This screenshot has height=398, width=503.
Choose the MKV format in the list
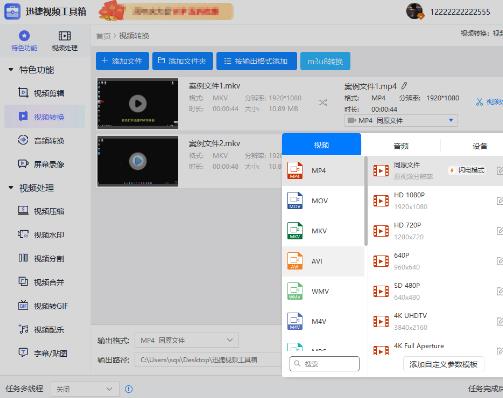[x=323, y=231]
